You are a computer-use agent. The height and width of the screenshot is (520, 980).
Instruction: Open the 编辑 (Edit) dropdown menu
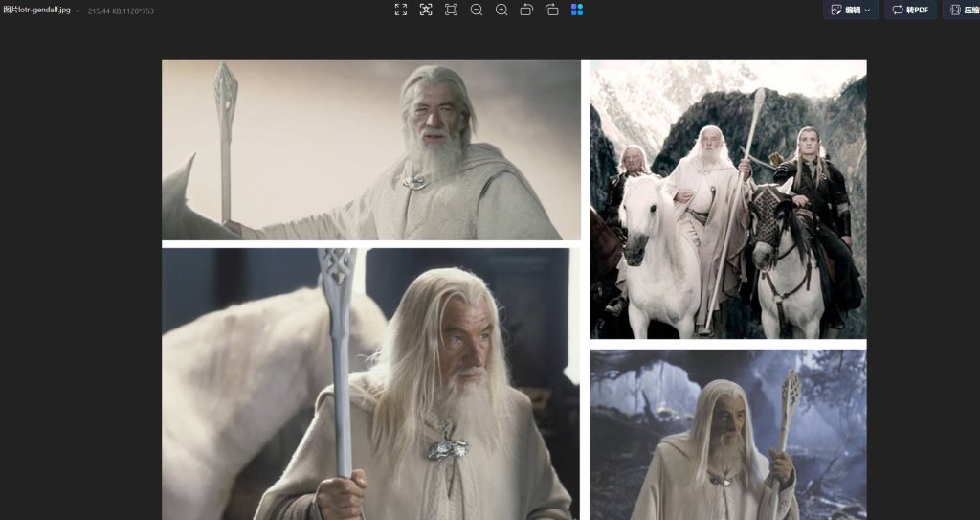click(x=850, y=10)
